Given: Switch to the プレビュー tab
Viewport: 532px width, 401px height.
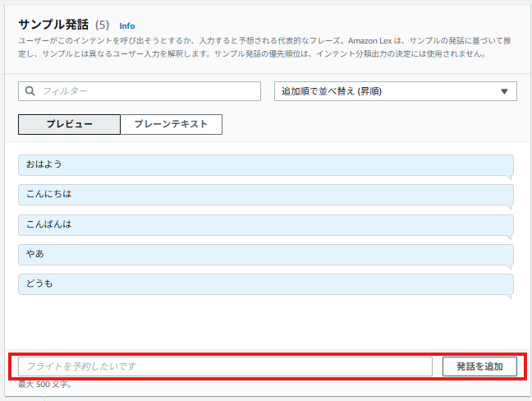Looking at the screenshot, I should click(69, 124).
